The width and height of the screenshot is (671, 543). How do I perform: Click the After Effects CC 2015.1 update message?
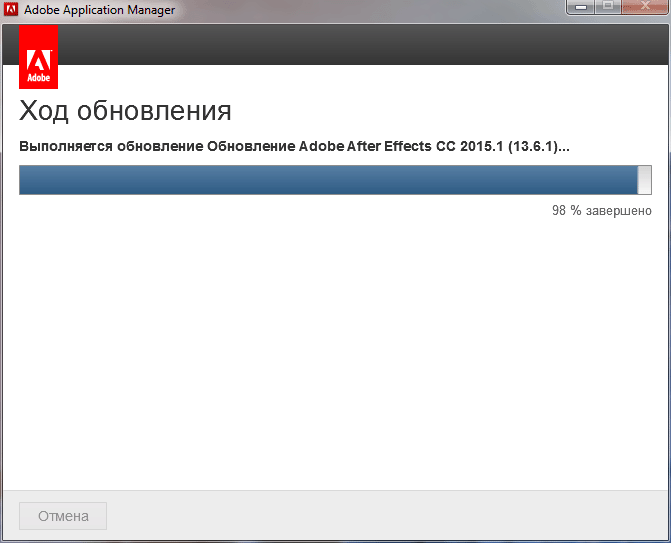click(294, 146)
